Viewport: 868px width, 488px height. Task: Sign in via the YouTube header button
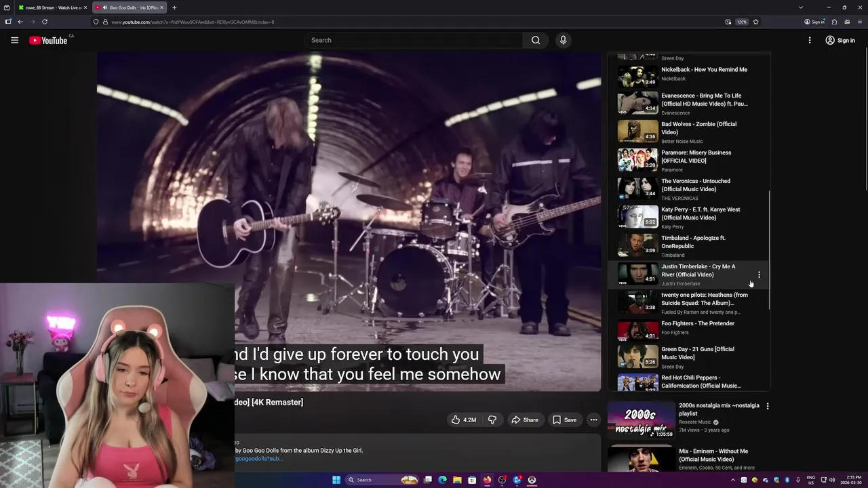tap(840, 40)
